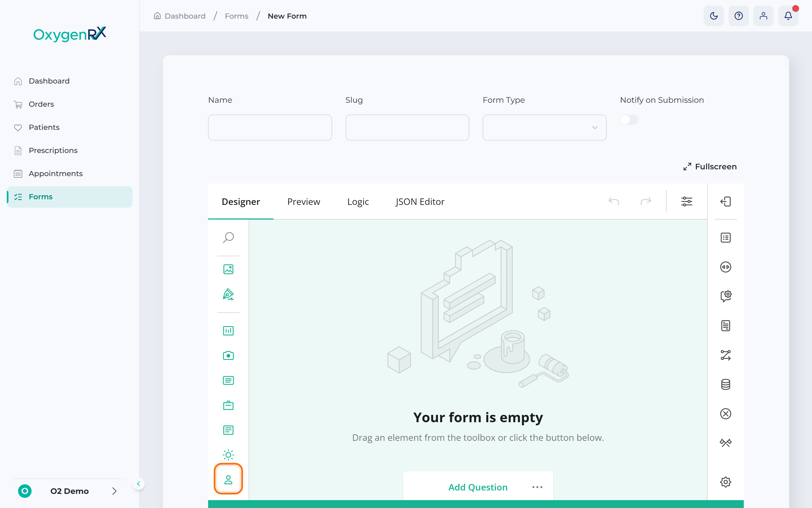Select the camera element in toolbox
812x508 pixels.
coord(228,356)
